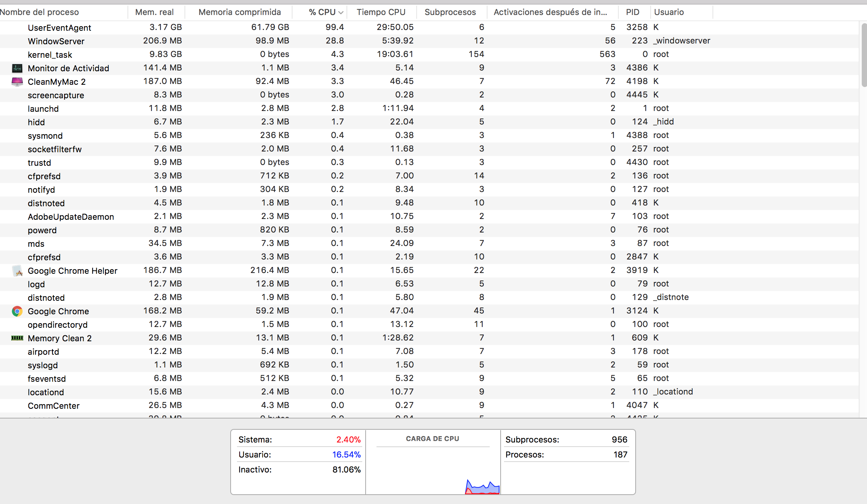Click the Inactivo 81.06% value
Viewport: 867px width, 504px height.
coord(346,469)
